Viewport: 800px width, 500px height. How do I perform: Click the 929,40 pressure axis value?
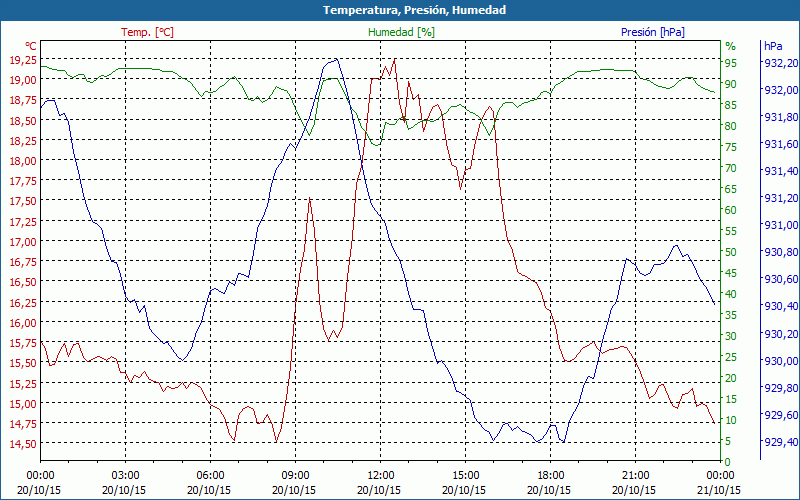780,442
